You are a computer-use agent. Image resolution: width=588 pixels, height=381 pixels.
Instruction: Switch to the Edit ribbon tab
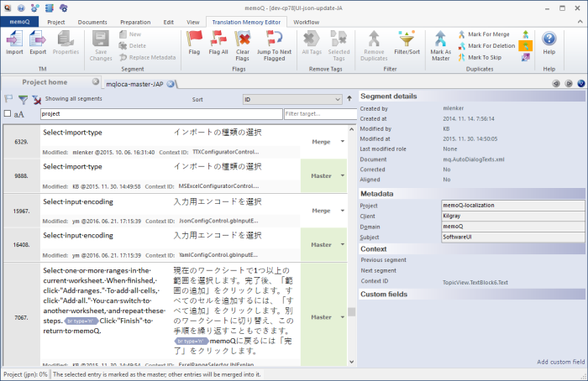(x=168, y=22)
